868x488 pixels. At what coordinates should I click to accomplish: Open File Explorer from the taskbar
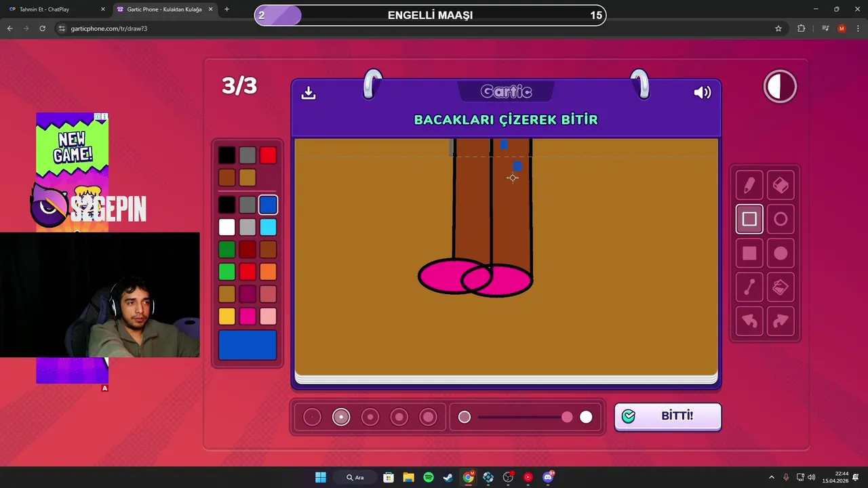click(408, 477)
